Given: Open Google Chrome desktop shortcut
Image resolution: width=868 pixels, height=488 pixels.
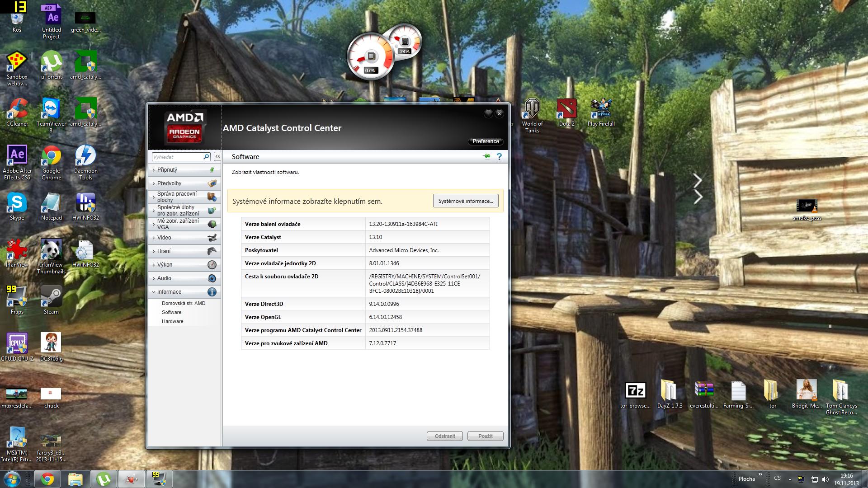Looking at the screenshot, I should 52,162.
